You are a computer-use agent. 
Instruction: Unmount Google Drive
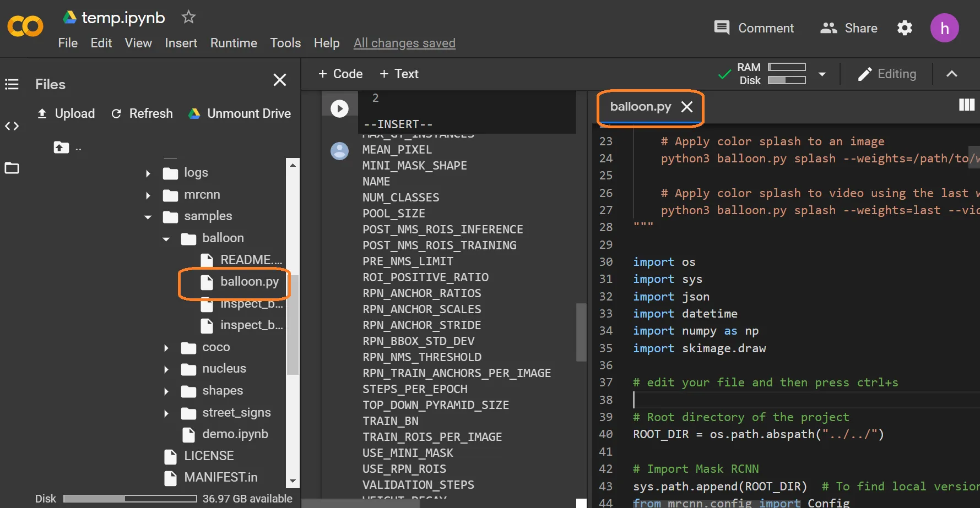click(239, 113)
